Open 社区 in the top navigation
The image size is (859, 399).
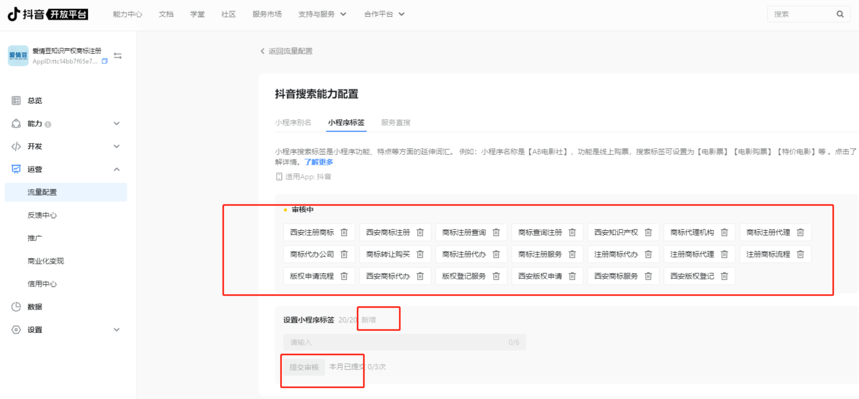[x=228, y=14]
